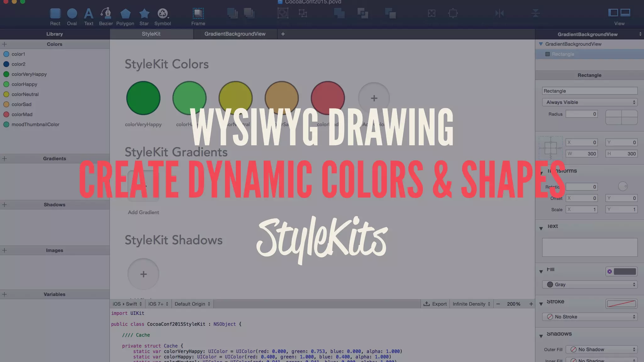Select the Polygon tool
Screen dimensions: 644x362
tap(125, 17)
